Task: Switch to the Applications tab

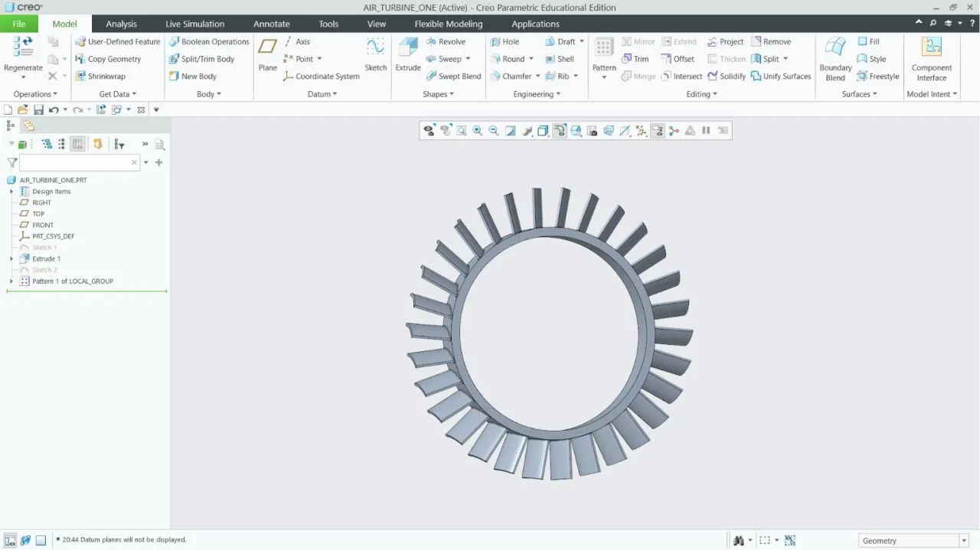Action: pyautogui.click(x=535, y=24)
